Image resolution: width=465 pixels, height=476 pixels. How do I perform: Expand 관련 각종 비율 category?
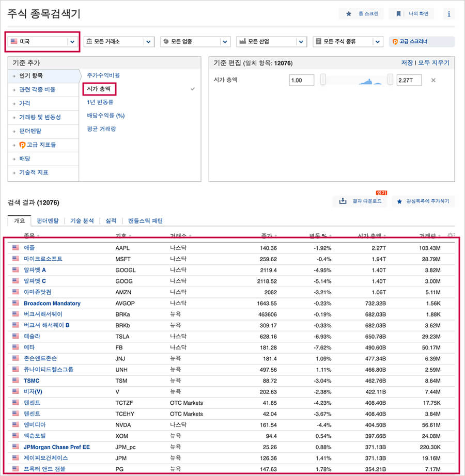[x=43, y=89]
